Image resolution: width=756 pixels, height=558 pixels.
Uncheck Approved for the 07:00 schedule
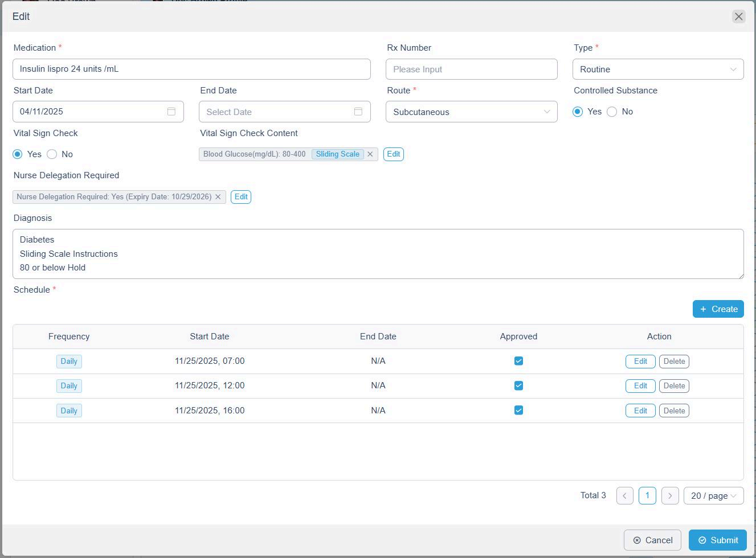[518, 361]
